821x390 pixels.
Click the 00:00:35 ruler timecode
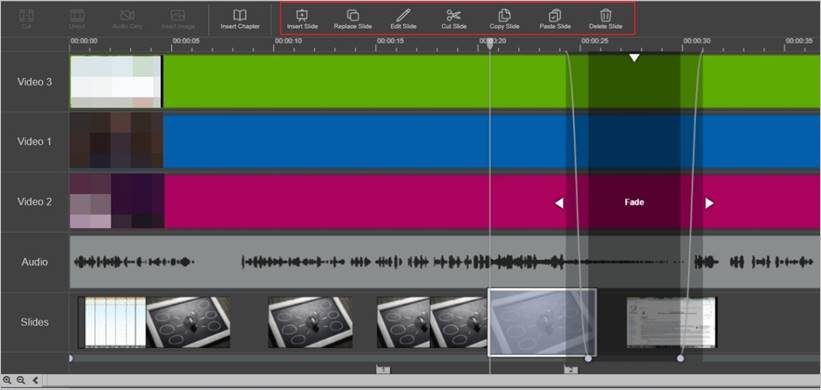pos(800,41)
